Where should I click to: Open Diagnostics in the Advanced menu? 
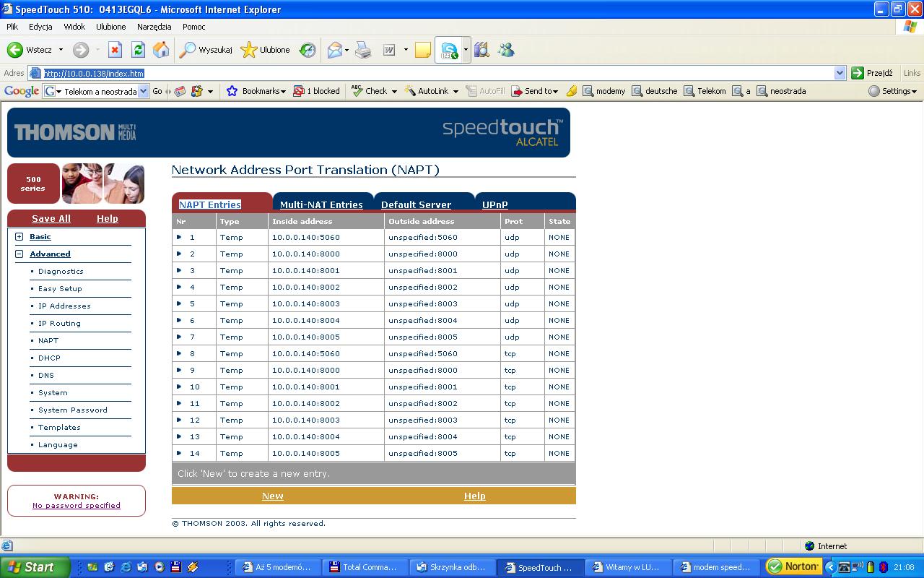click(61, 271)
